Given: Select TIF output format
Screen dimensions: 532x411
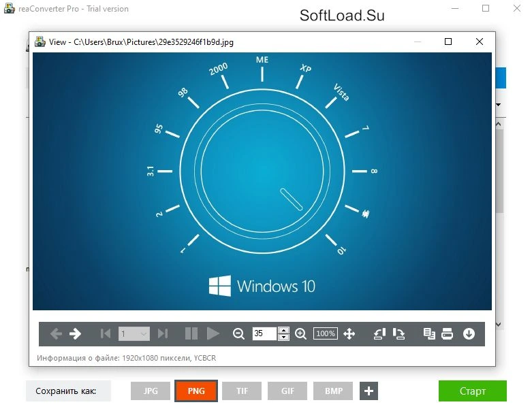Looking at the screenshot, I should [242, 391].
